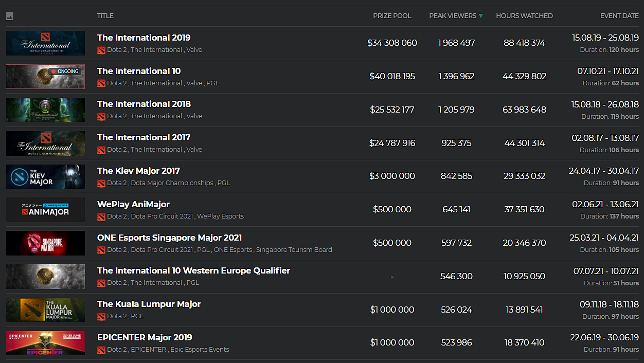This screenshot has width=644, height=363.
Task: Open The International 2018 event page
Action: coord(144,104)
